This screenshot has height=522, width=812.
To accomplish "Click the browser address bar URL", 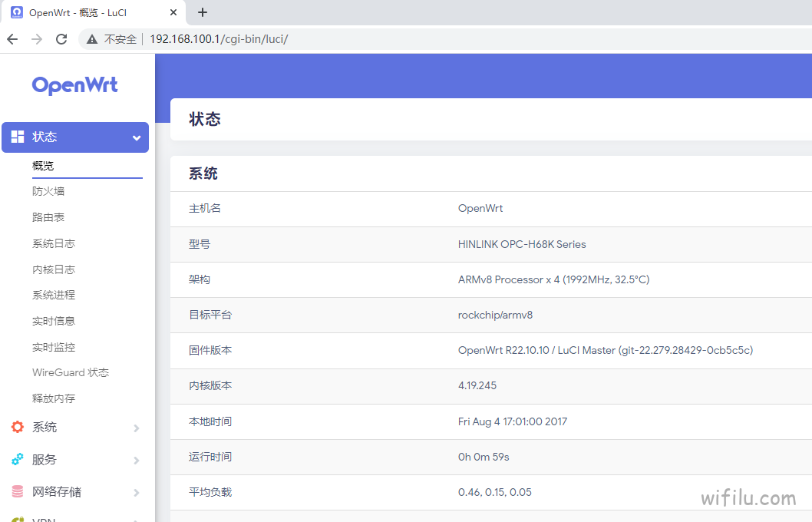I will click(x=219, y=39).
